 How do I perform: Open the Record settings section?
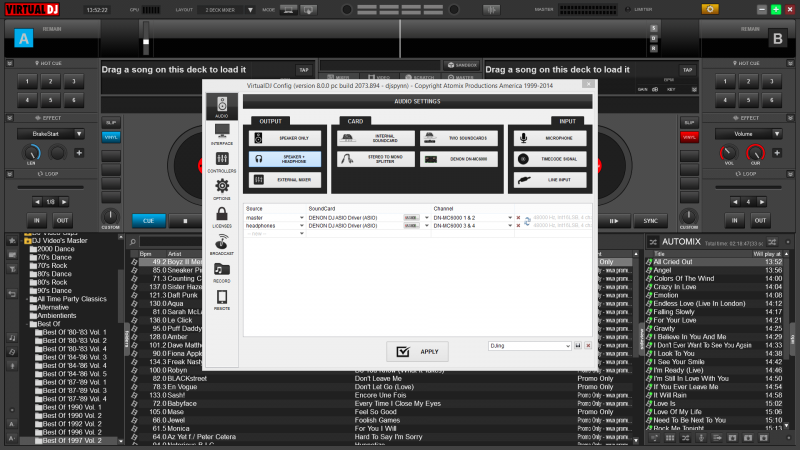221,272
